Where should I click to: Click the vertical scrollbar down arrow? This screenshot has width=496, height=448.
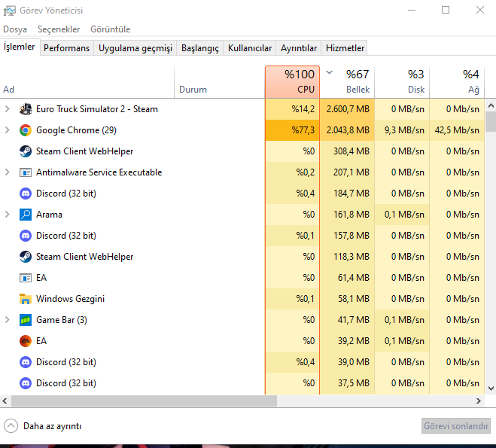[491, 389]
